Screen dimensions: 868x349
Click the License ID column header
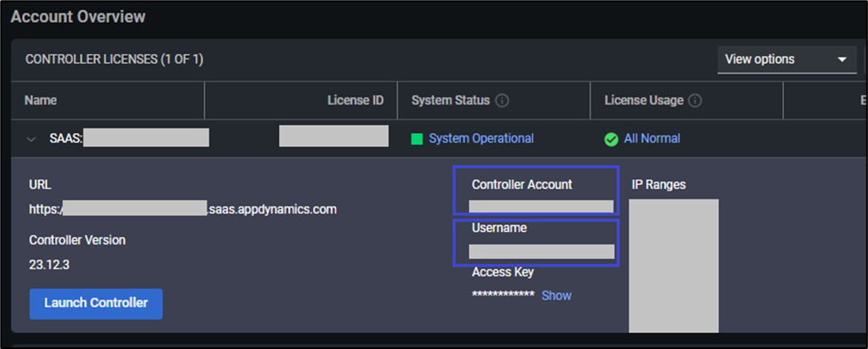click(x=356, y=101)
